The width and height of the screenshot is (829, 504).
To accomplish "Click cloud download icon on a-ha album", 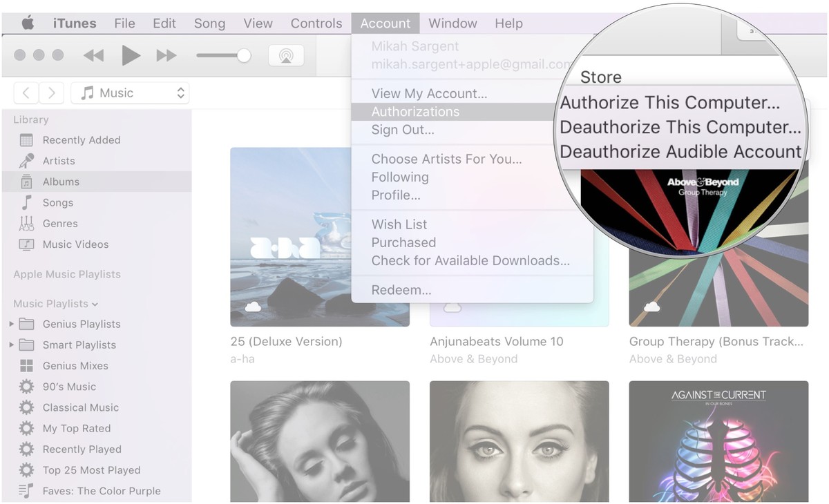I will click(x=254, y=307).
